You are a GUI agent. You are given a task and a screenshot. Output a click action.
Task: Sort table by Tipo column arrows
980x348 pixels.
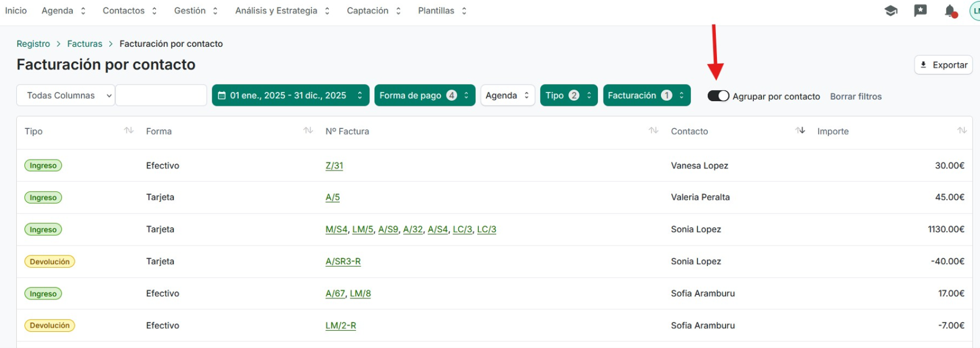click(129, 130)
